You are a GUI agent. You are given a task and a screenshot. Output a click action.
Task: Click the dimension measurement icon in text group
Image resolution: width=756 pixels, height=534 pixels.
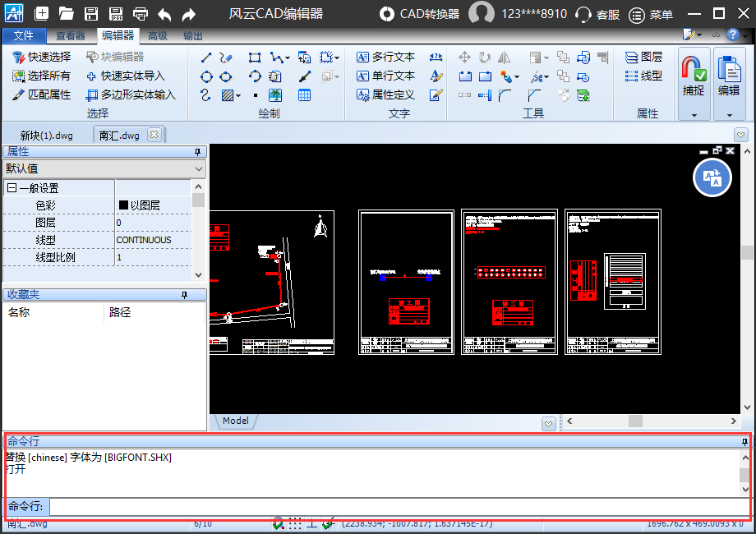pyautogui.click(x=436, y=58)
